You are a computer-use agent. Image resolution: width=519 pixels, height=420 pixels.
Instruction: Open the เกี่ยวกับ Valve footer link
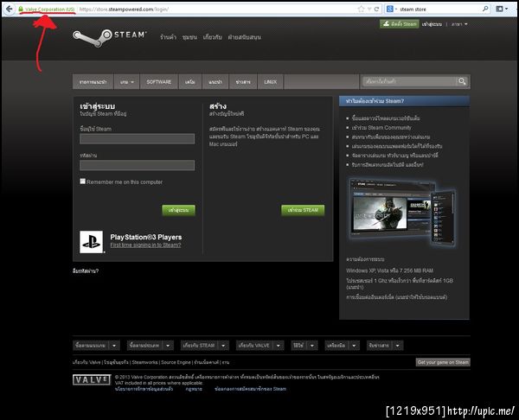(86, 362)
